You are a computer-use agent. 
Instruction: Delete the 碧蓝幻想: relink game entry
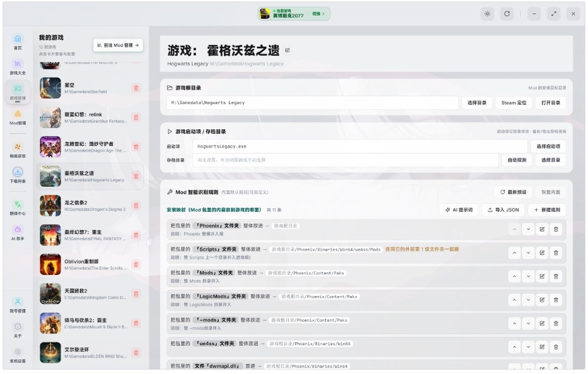pyautogui.click(x=136, y=117)
